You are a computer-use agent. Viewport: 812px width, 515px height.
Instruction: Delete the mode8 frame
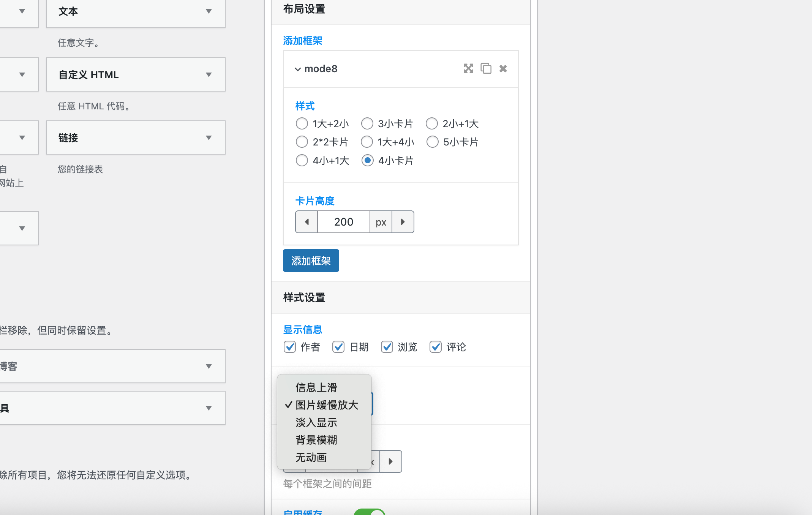click(503, 69)
